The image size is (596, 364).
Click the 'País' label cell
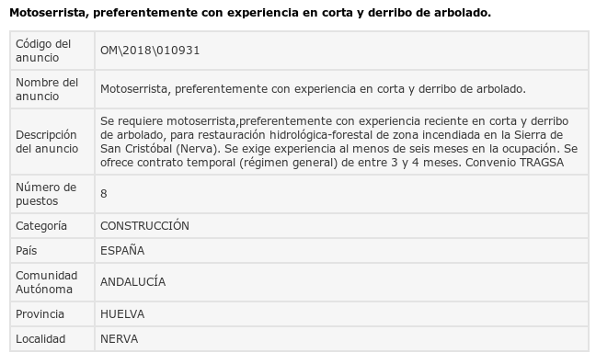[x=52, y=251]
